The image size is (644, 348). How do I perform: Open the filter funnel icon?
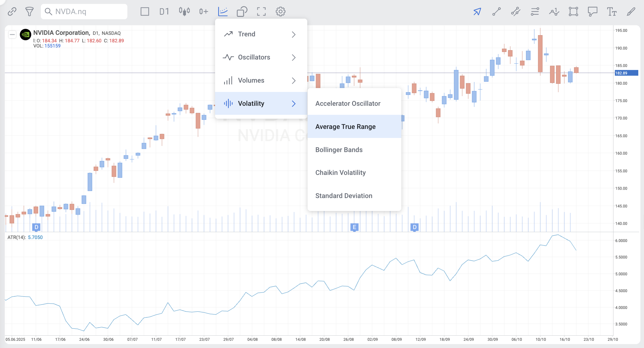pyautogui.click(x=29, y=11)
